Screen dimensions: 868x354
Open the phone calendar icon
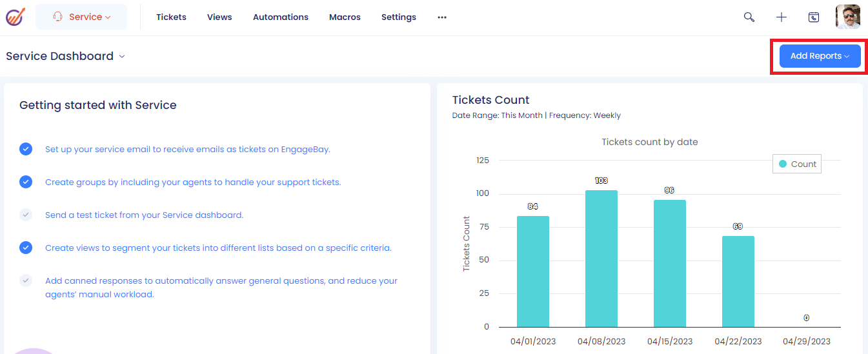(x=814, y=17)
